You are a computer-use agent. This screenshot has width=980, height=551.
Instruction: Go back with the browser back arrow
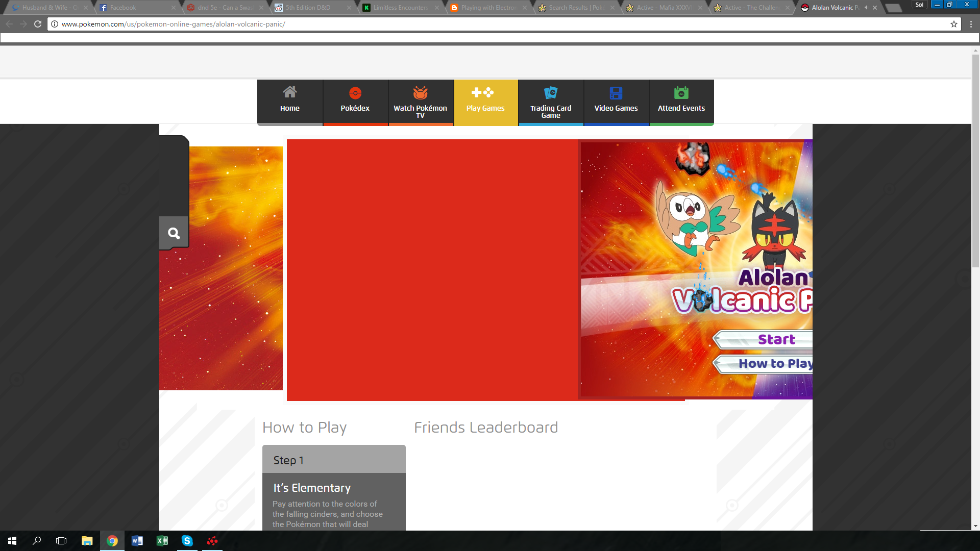[9, 24]
